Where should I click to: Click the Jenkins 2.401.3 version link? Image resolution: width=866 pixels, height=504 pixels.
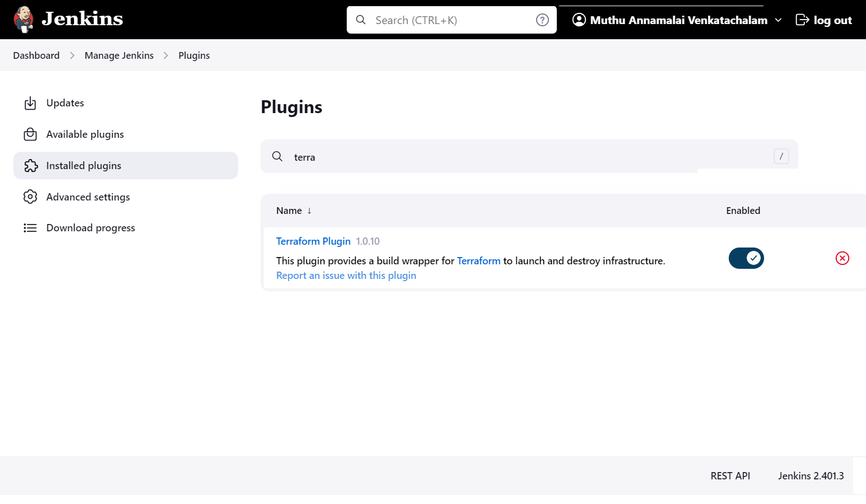811,476
